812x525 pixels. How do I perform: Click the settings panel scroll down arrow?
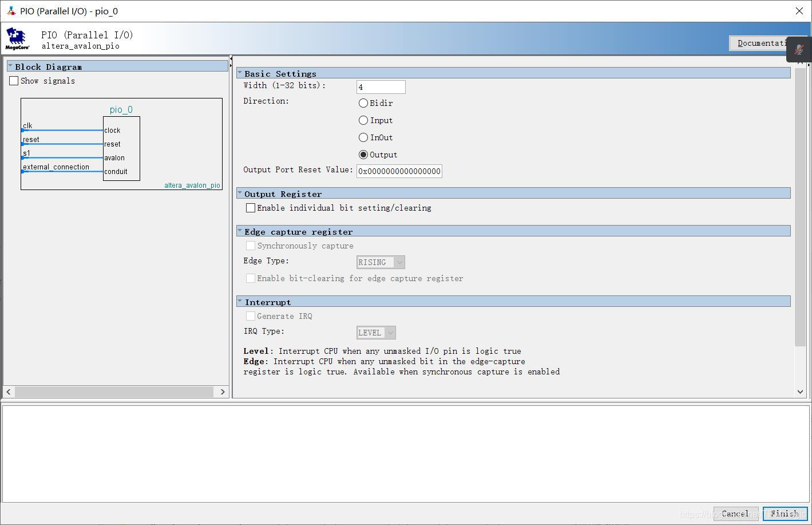click(800, 392)
